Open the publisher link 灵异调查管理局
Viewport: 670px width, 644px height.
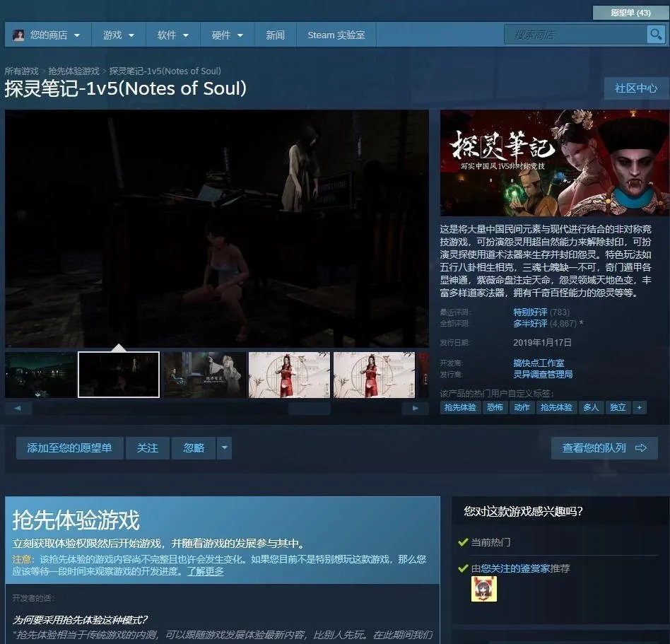(543, 374)
